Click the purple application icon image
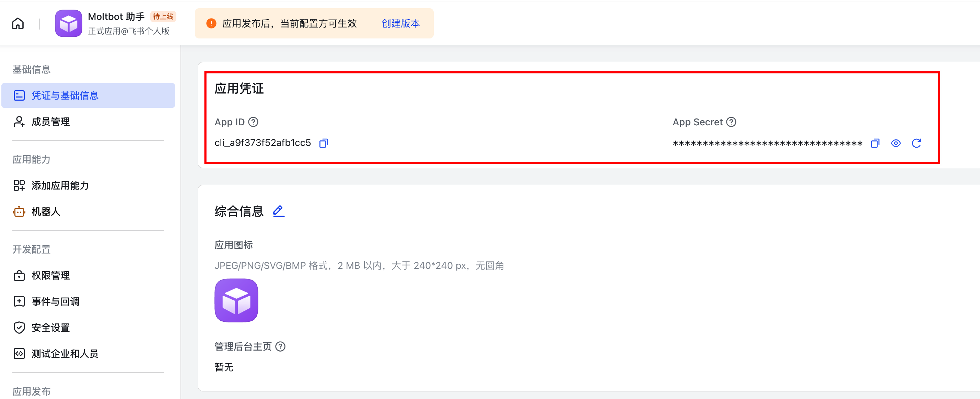 pyautogui.click(x=236, y=300)
